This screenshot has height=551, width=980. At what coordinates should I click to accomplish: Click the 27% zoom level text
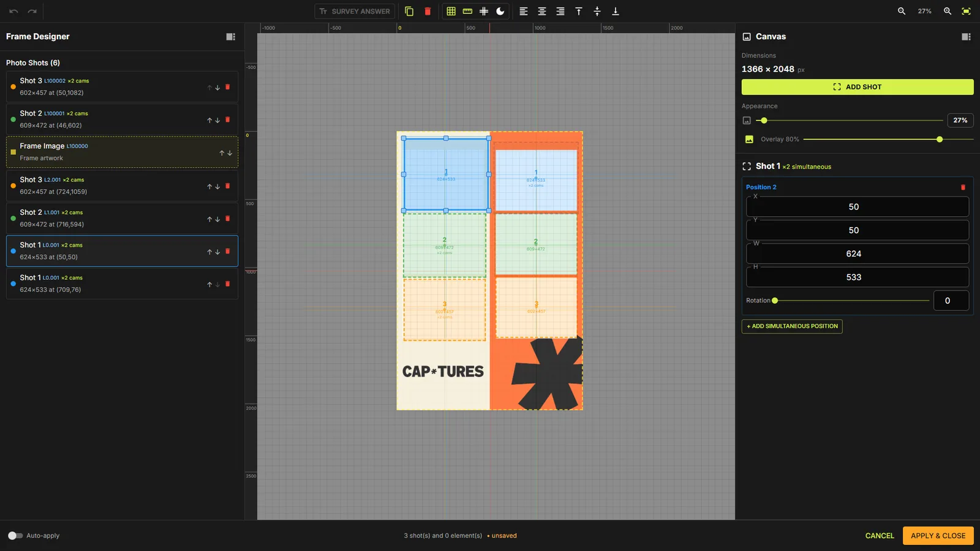pos(924,11)
